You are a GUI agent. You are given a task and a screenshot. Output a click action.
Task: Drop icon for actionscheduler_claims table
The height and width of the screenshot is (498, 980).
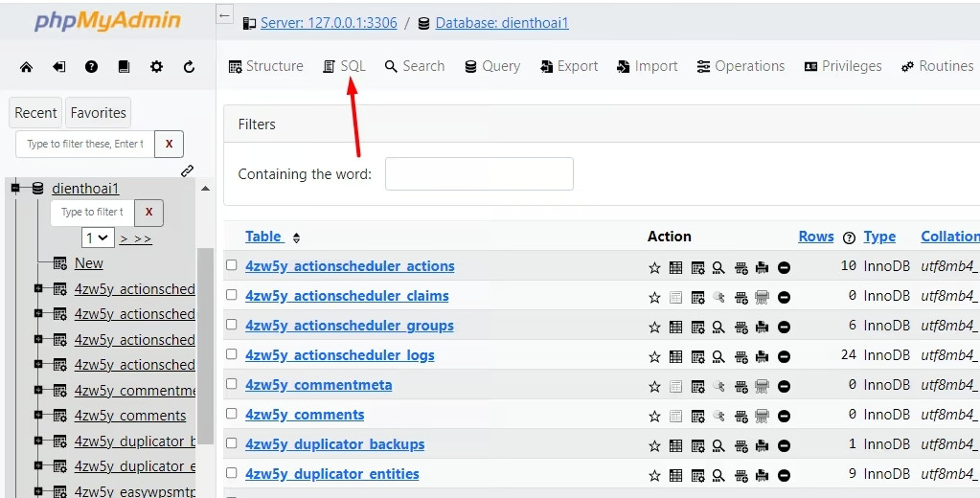pos(784,298)
